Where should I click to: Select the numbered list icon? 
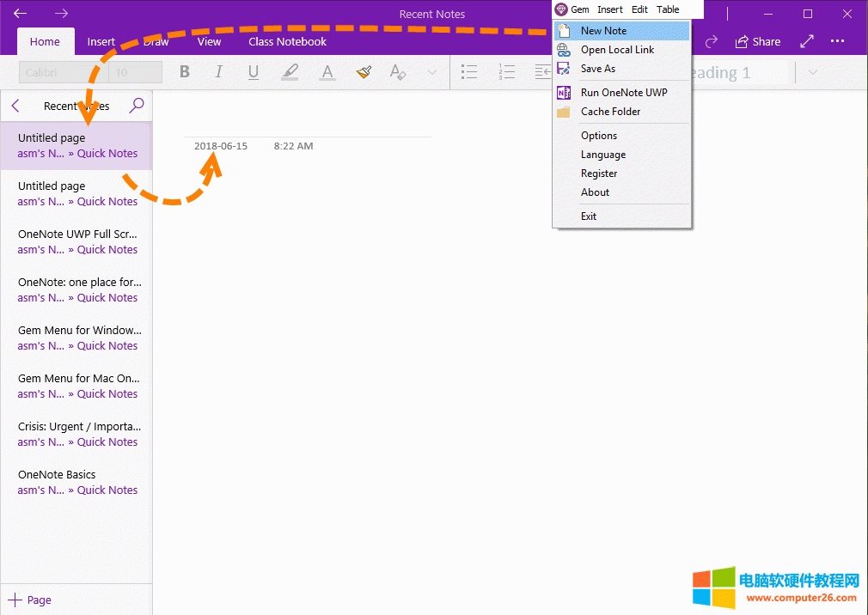coord(506,72)
